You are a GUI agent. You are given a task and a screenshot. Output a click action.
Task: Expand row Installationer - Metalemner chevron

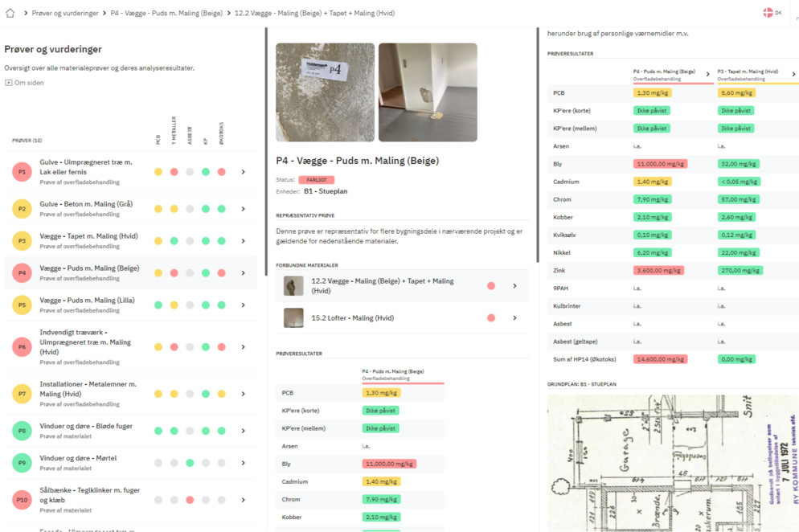coord(243,394)
